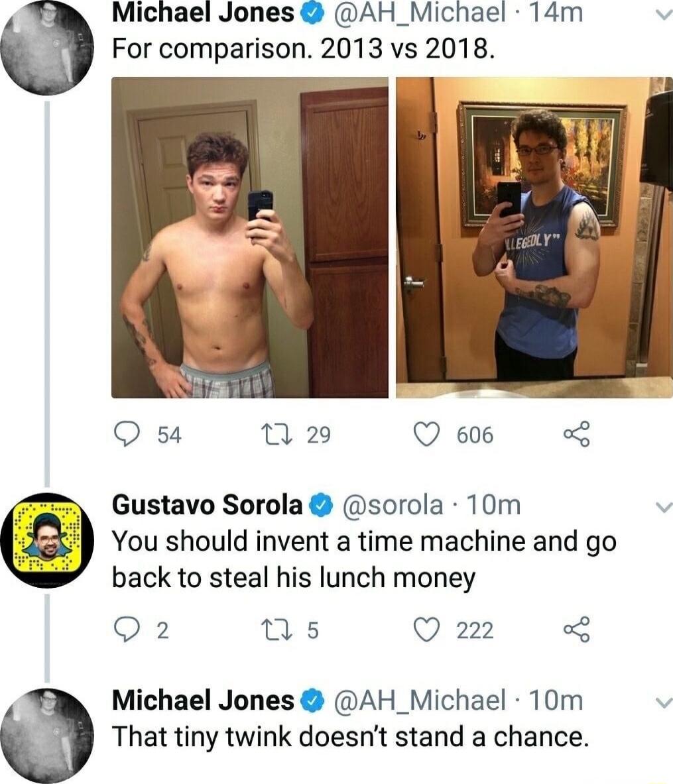Screen dimensions: 673x784
Task: Expand the chevron on the tiny twink tweet
Action: pos(664,703)
